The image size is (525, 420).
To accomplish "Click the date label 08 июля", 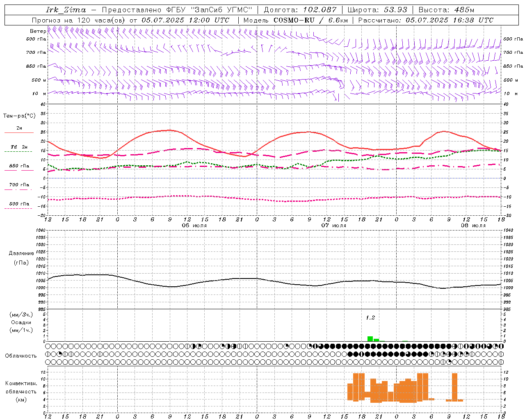I will (473, 226).
